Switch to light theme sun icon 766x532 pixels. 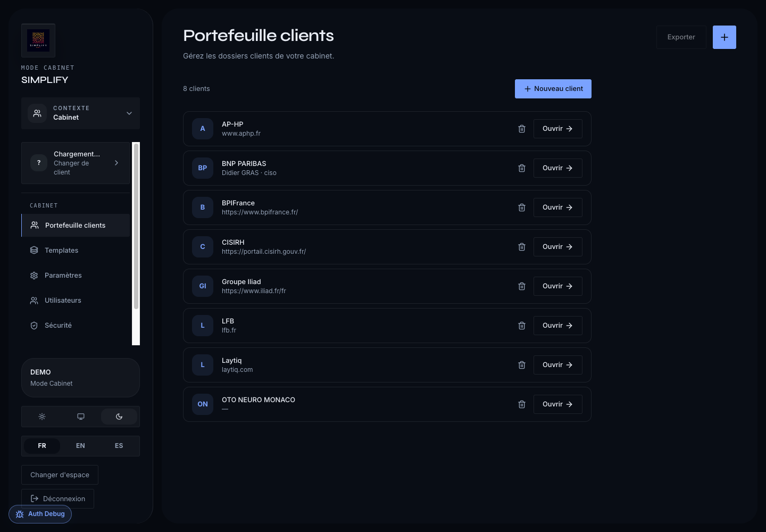pyautogui.click(x=42, y=417)
